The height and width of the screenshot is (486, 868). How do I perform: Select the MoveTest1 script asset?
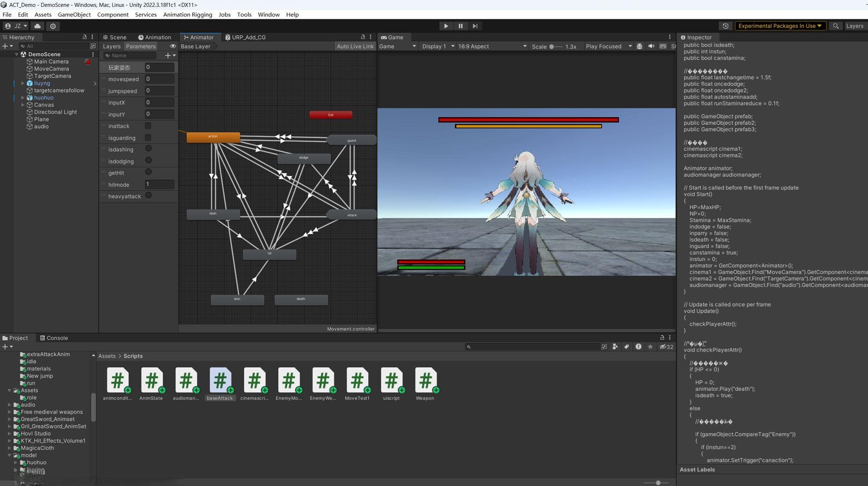[x=357, y=384]
